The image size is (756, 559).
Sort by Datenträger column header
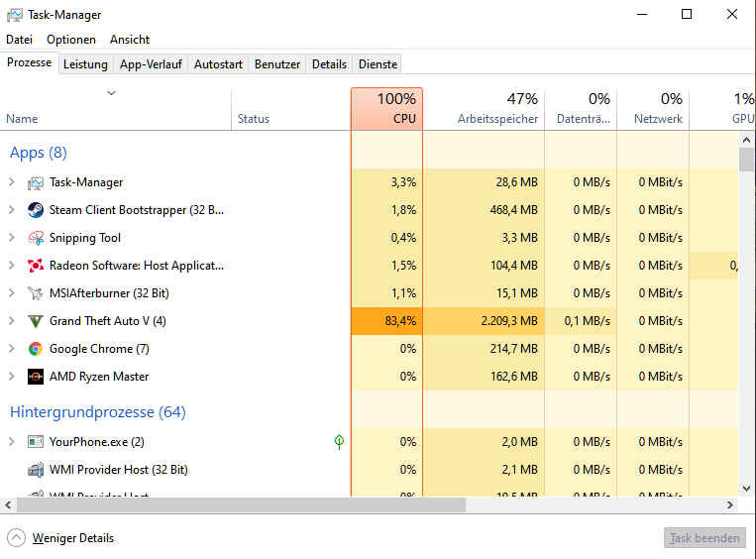click(581, 109)
